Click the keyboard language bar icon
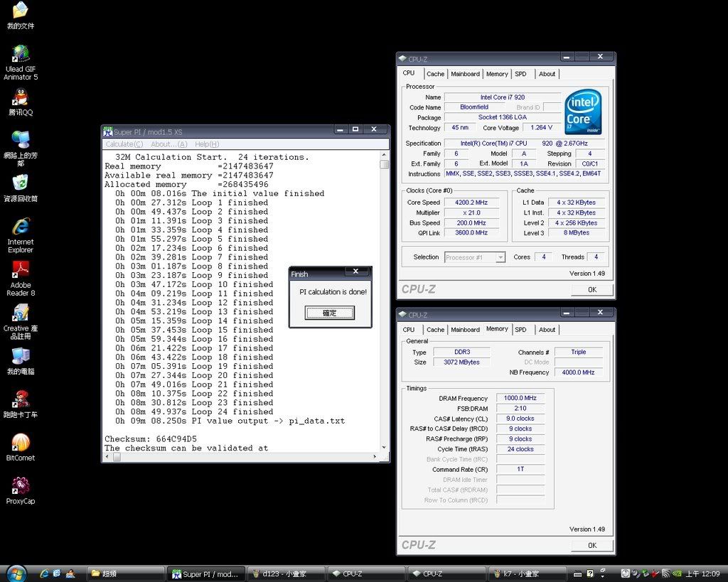 pyautogui.click(x=577, y=574)
